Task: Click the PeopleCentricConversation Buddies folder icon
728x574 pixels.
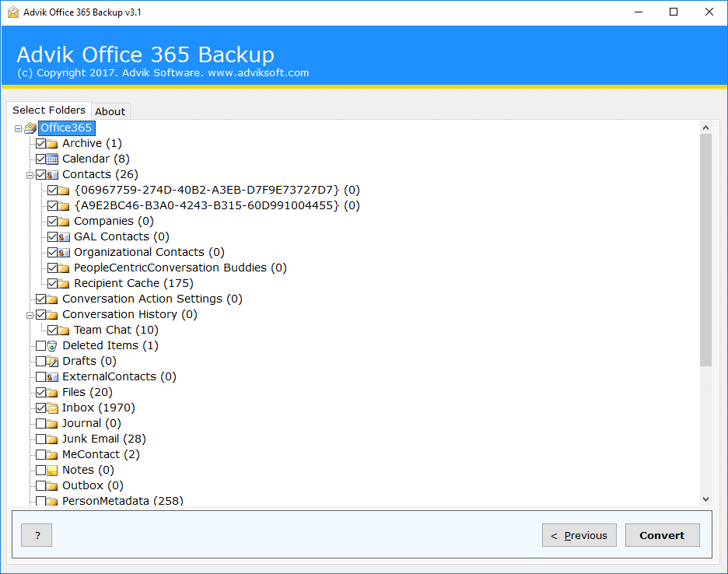Action: 64,268
